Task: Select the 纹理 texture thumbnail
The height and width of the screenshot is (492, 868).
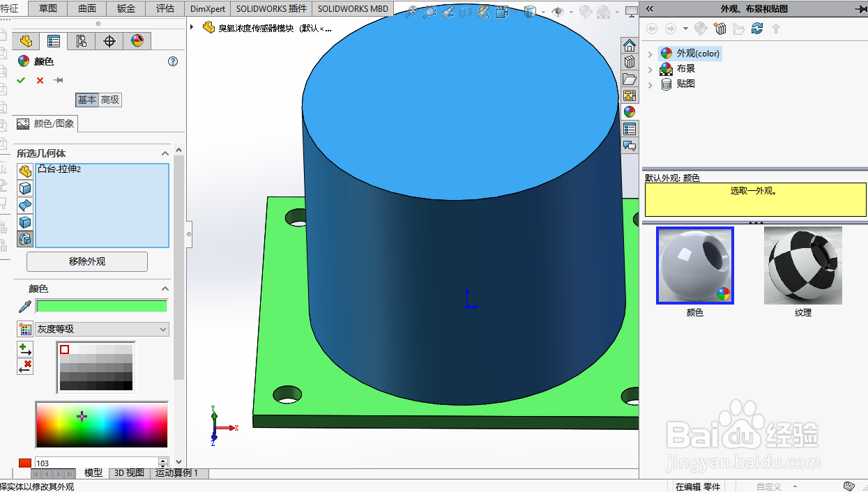Action: [x=803, y=266]
